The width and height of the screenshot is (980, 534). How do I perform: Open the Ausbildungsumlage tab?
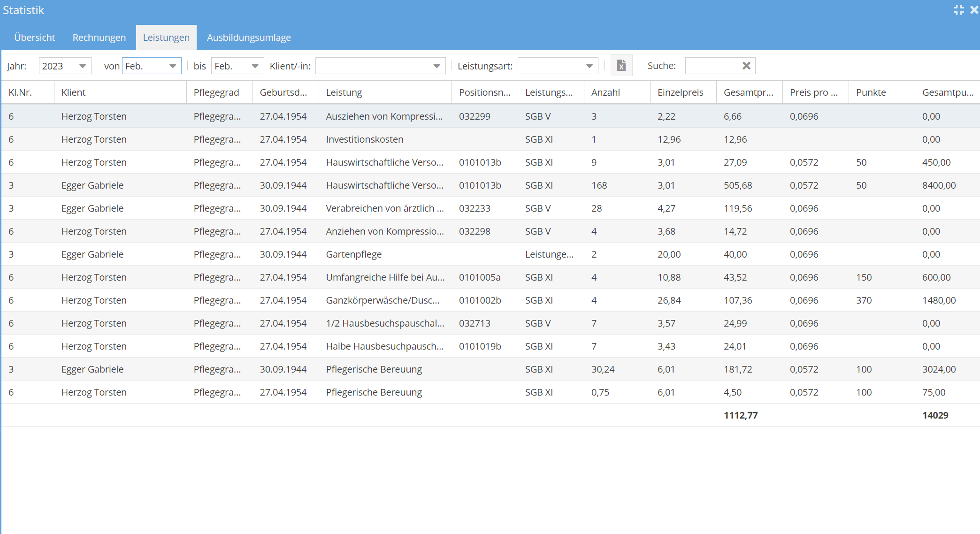[x=249, y=38]
